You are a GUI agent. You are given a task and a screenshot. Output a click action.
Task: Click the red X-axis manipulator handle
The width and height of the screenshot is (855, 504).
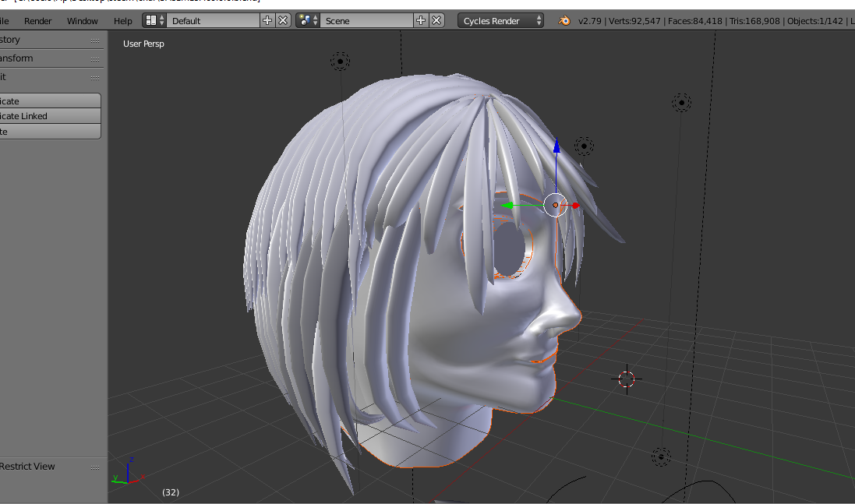point(575,206)
